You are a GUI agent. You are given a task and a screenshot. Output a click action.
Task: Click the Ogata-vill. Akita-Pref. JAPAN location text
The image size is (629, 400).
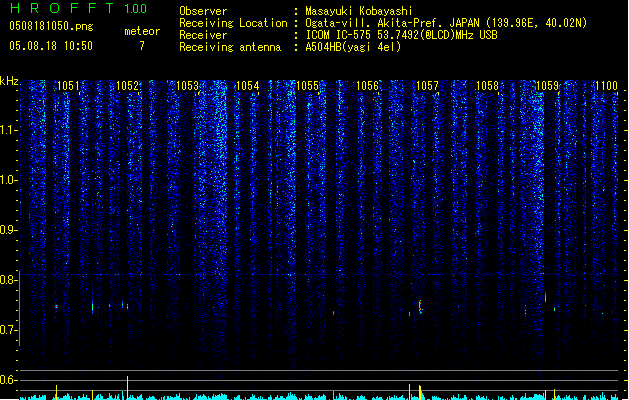(x=446, y=23)
